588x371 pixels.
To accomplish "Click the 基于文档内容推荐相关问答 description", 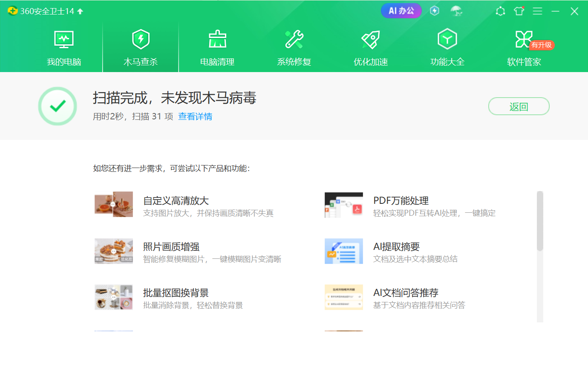I will tap(419, 305).
